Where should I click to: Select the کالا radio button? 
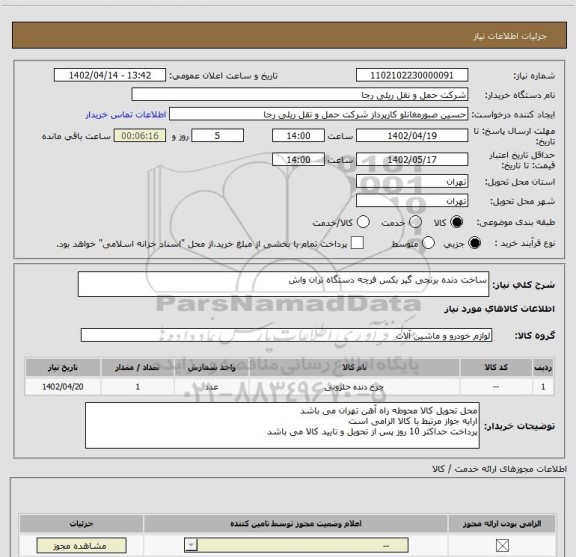coord(457,222)
